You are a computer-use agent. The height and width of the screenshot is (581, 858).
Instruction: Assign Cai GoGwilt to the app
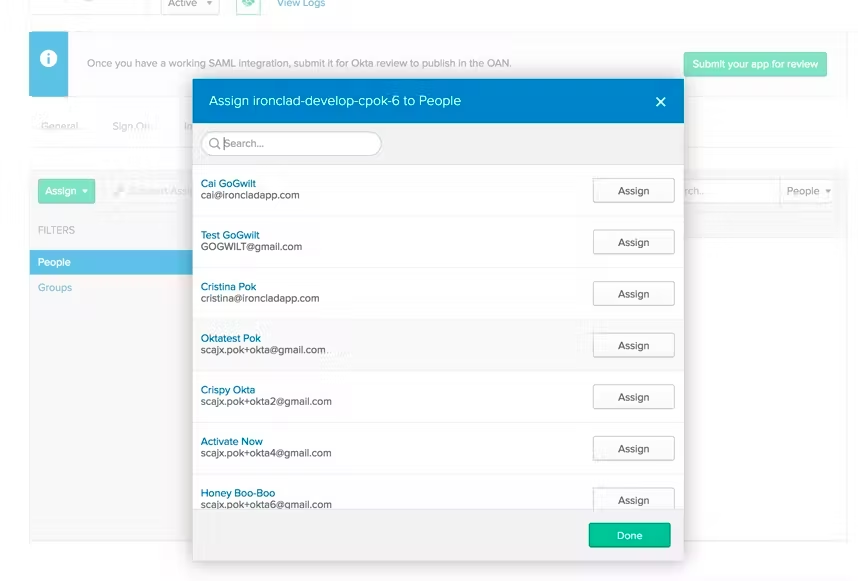[633, 190]
